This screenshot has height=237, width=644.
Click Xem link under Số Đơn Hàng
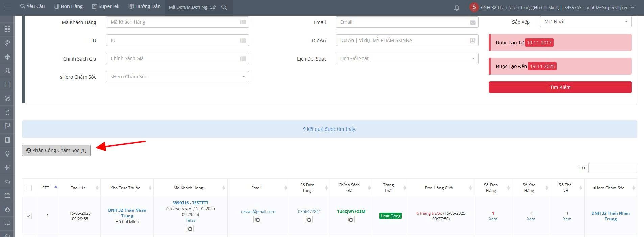(493, 219)
